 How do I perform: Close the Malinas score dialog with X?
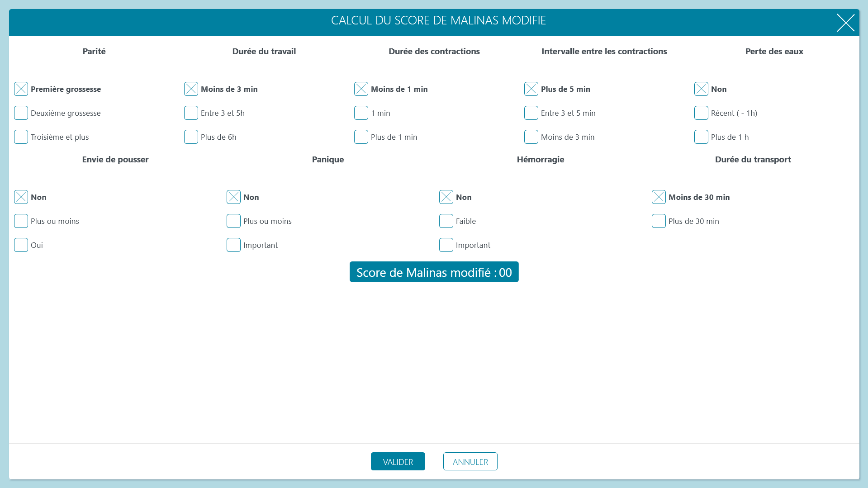[845, 23]
